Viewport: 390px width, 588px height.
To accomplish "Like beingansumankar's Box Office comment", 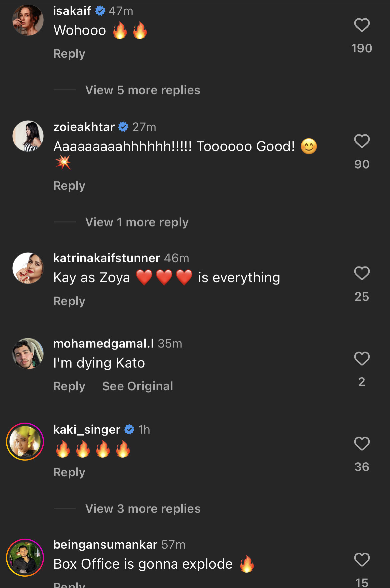I will pos(362,560).
